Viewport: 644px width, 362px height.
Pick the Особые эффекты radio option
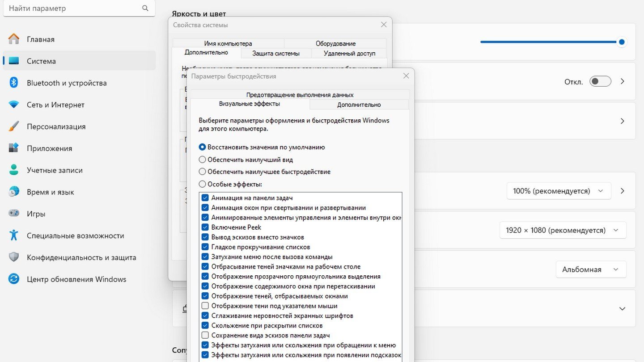tap(203, 184)
